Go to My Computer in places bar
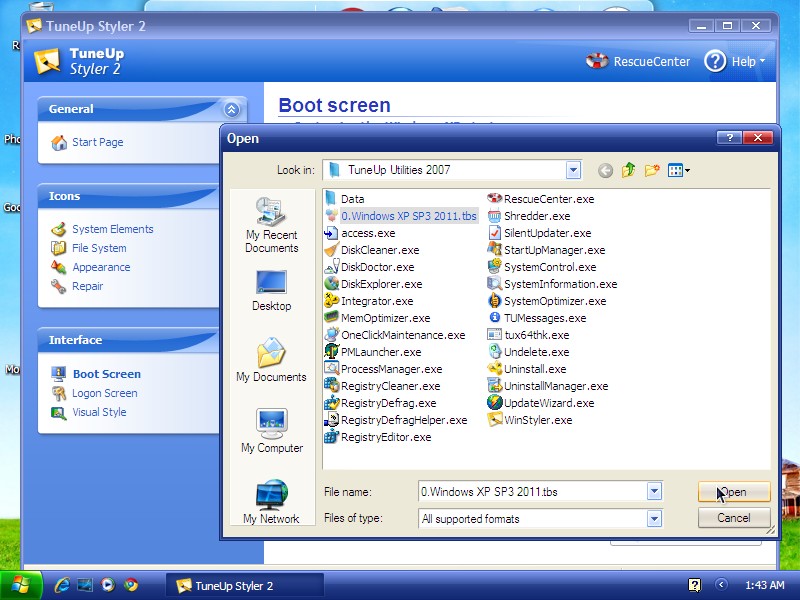This screenshot has width=800, height=600. coord(271,431)
